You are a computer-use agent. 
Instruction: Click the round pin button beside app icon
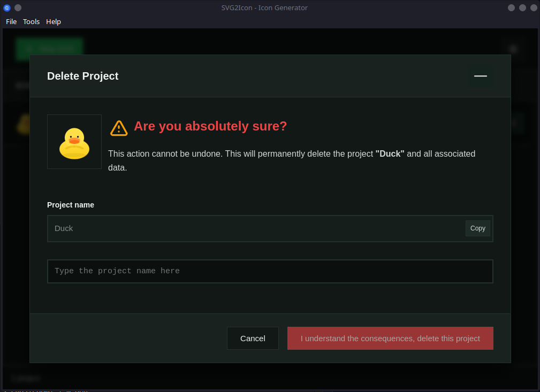click(18, 7)
